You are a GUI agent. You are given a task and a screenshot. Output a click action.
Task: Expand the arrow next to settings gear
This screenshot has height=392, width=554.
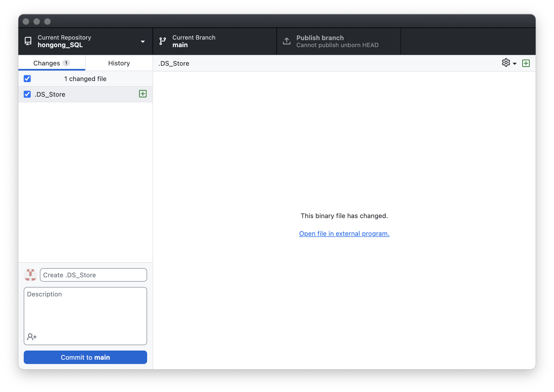click(515, 64)
